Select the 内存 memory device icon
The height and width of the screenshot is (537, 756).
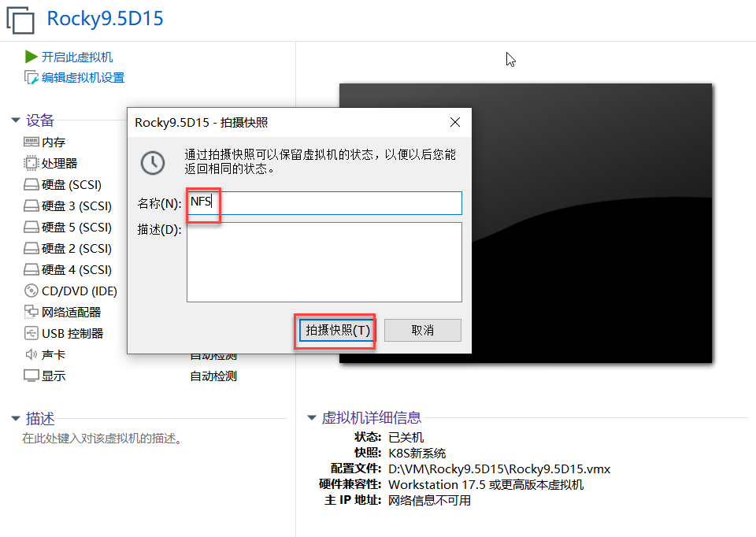coord(31,143)
